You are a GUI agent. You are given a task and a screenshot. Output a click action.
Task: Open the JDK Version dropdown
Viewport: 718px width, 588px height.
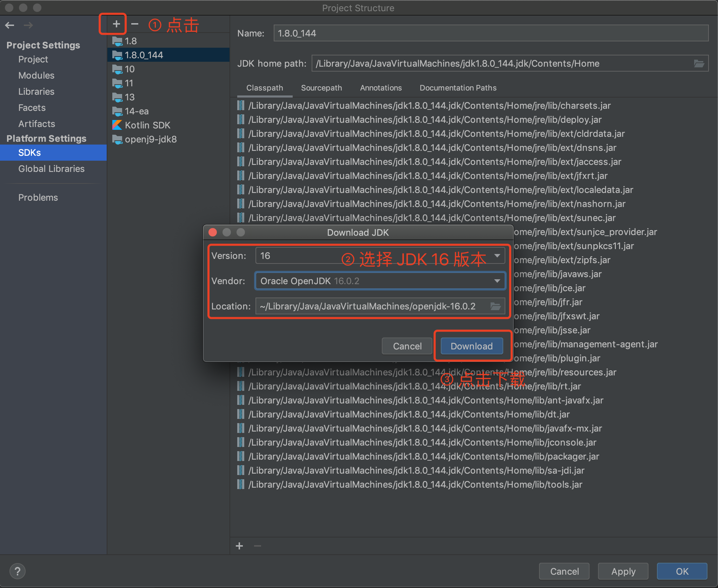(498, 255)
